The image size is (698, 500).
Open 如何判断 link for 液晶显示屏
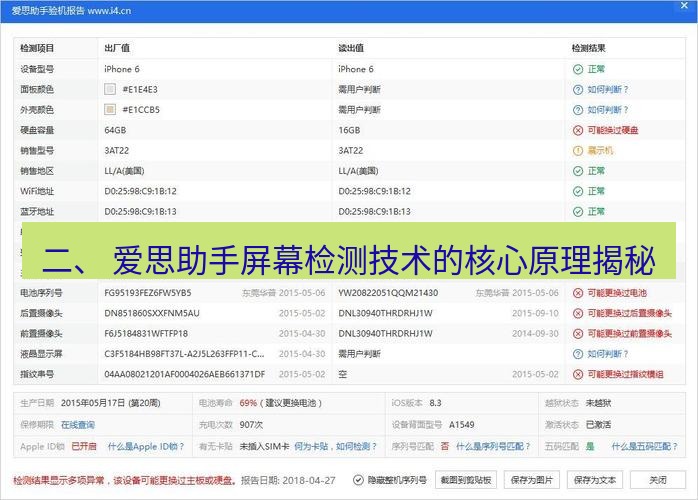pyautogui.click(x=607, y=354)
